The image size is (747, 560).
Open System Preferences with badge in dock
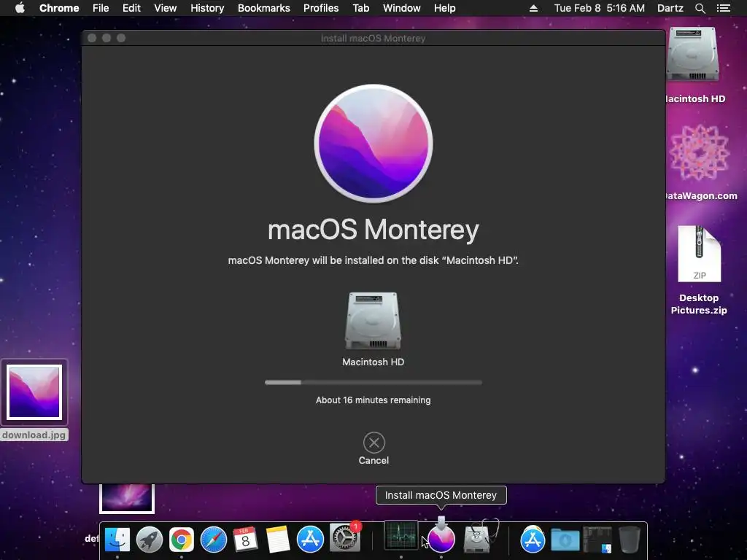[345, 538]
